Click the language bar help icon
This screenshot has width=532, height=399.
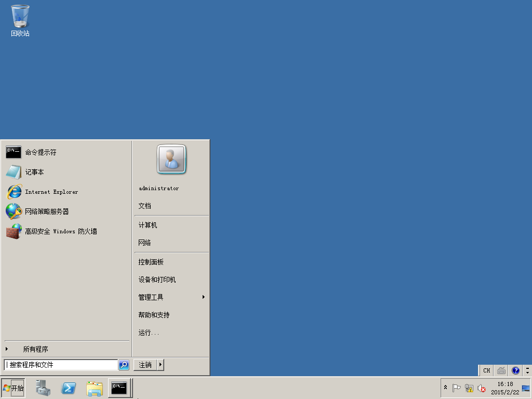click(x=516, y=370)
